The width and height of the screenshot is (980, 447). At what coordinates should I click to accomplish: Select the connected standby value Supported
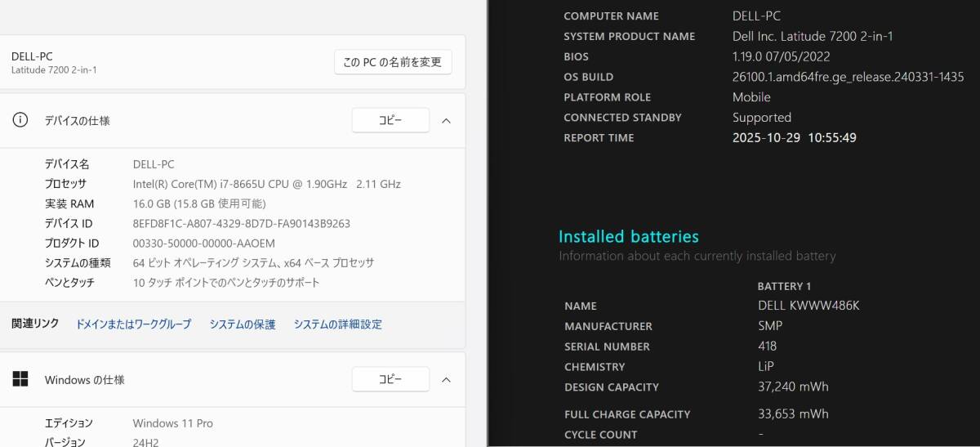[762, 118]
